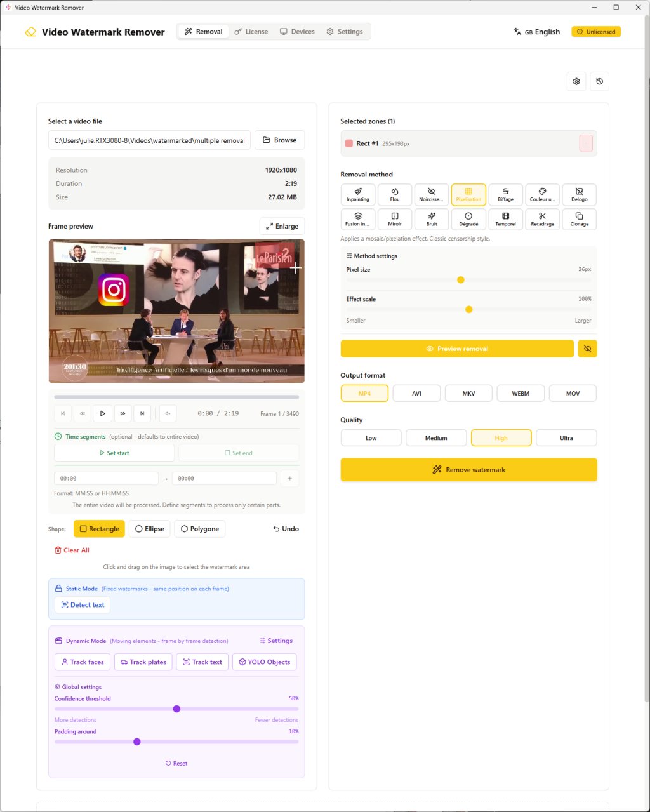Viewport: 650px width, 812px height.
Task: Click the Track faces button
Action: [x=83, y=662]
